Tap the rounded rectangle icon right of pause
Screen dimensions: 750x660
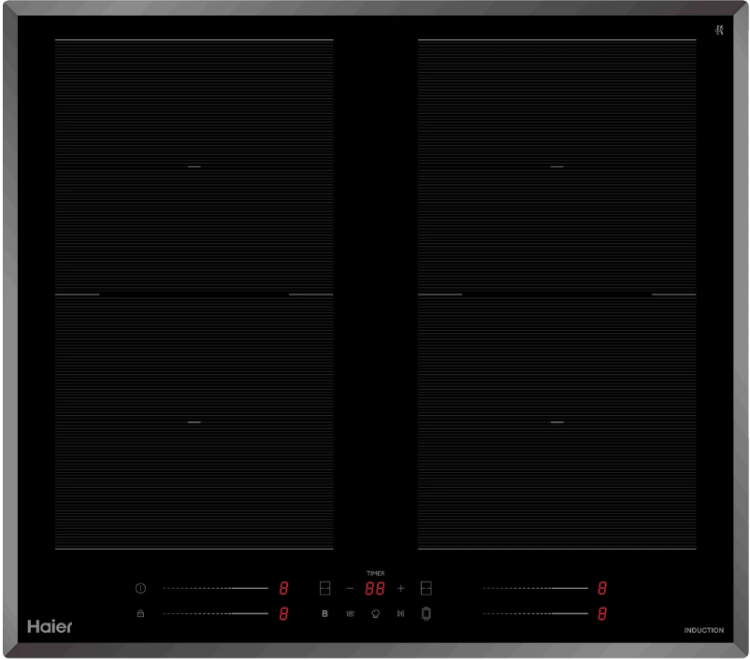click(x=426, y=613)
